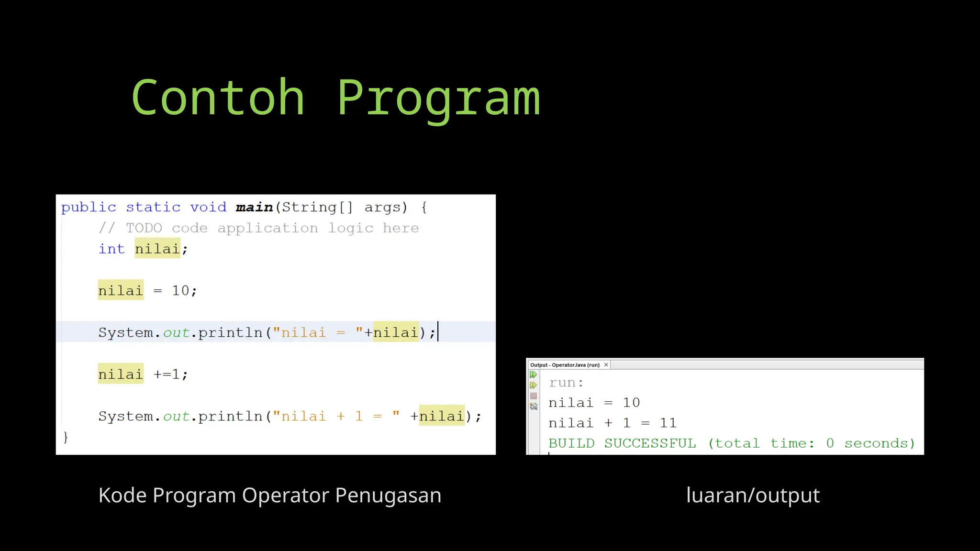Close the Output - OperatorJava (run) tab
Viewport: 980px width, 551px height.
[x=606, y=364]
